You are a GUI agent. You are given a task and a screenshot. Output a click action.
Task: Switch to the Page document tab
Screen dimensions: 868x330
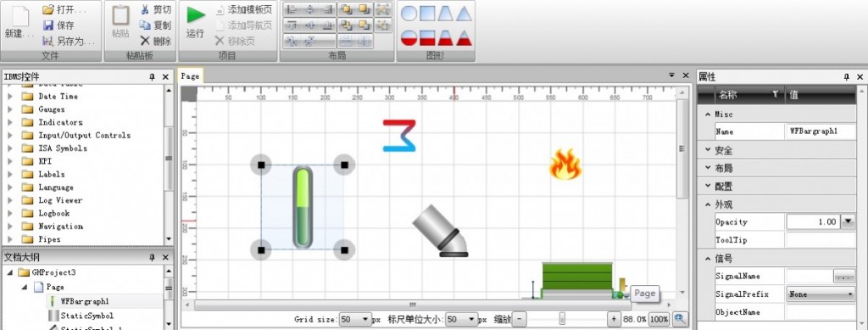click(190, 76)
